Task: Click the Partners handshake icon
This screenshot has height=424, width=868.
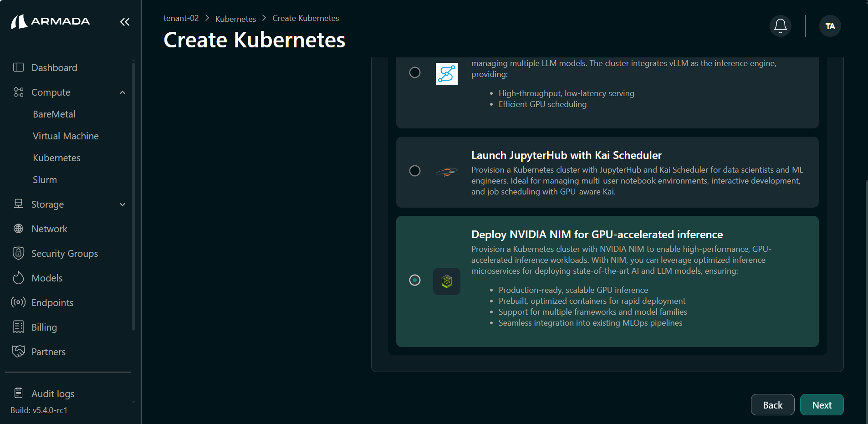Action: click(18, 352)
